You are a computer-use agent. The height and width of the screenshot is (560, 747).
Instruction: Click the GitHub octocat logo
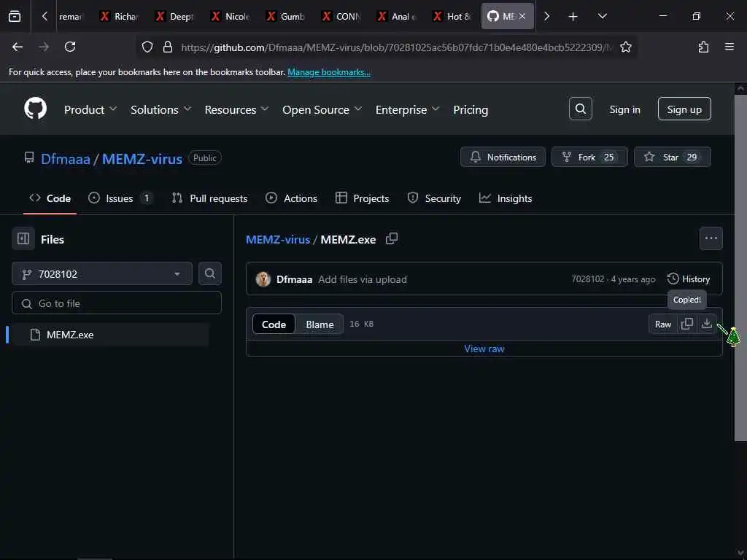pyautogui.click(x=35, y=109)
